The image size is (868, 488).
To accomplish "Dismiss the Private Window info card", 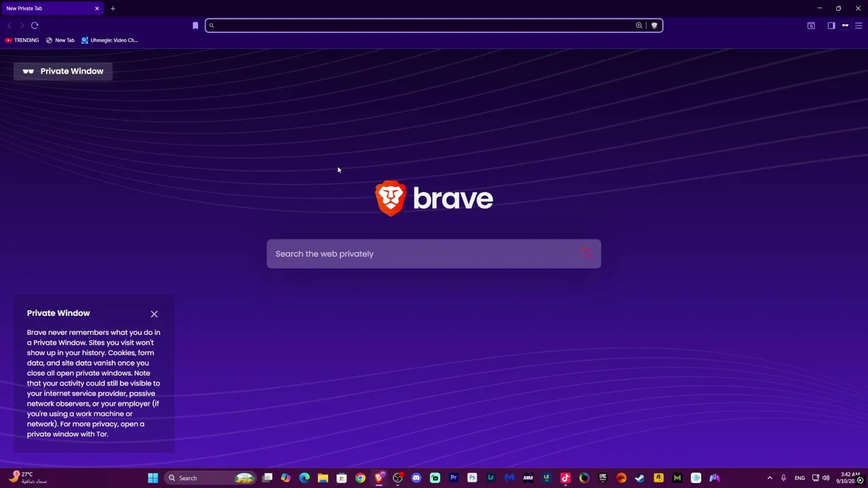I will 154,314.
